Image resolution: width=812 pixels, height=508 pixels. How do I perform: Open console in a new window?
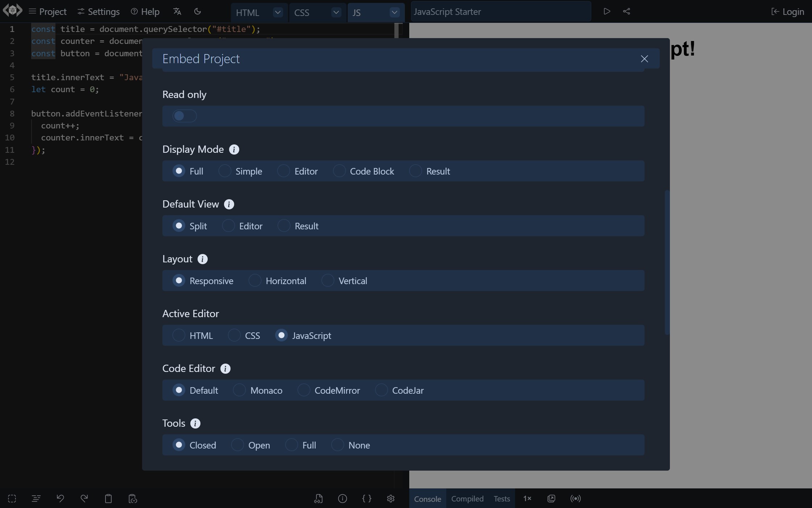click(x=551, y=499)
